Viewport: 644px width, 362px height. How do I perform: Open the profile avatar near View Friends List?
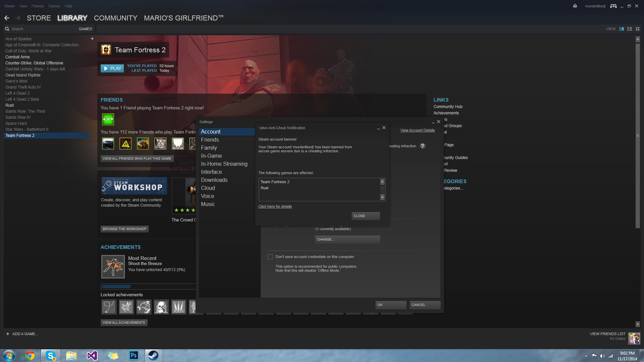[634, 339]
